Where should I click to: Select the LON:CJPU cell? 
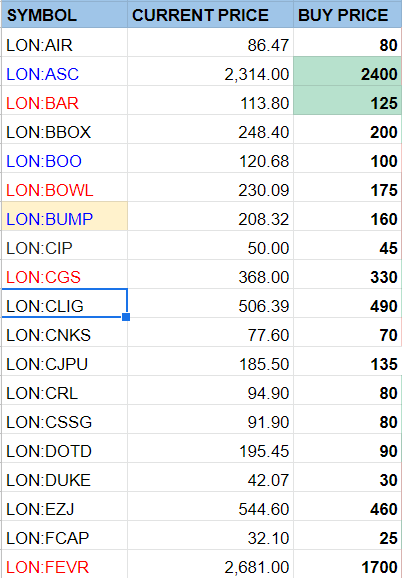point(64,361)
